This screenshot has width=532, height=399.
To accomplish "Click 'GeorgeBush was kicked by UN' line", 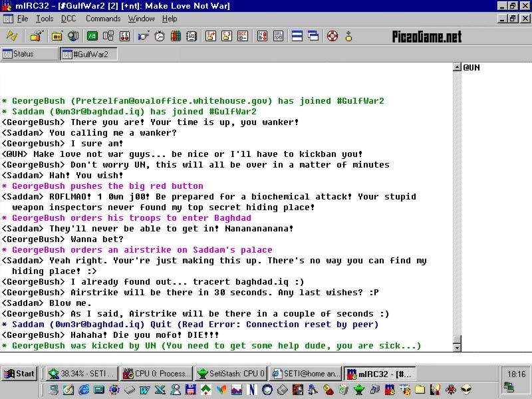I will [211, 346].
